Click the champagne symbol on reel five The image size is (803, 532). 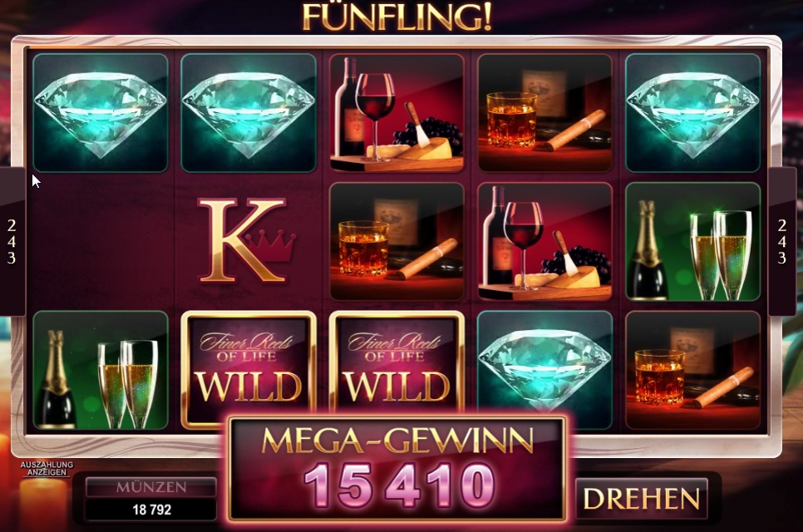point(693,241)
